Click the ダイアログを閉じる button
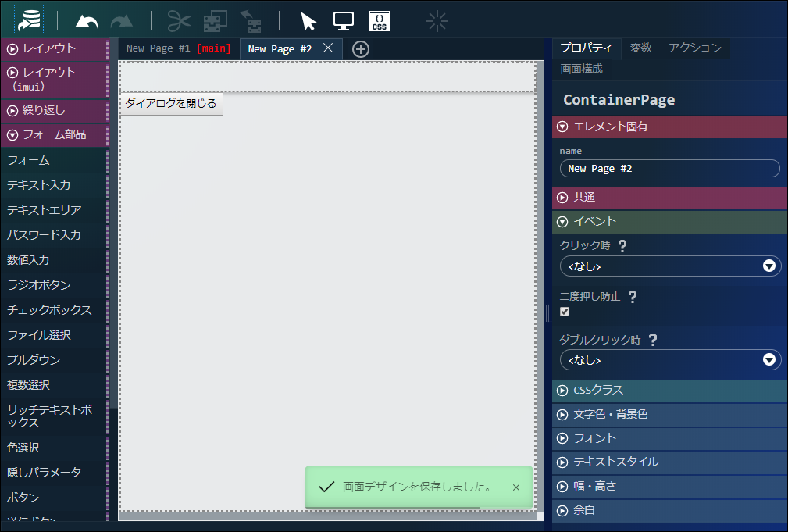Image resolution: width=788 pixels, height=532 pixels. tap(171, 104)
